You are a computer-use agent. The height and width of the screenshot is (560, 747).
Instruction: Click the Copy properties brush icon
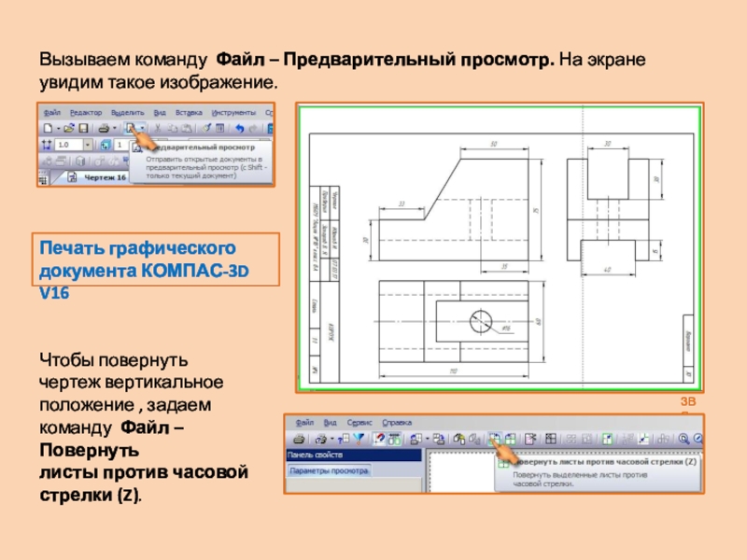point(206,128)
